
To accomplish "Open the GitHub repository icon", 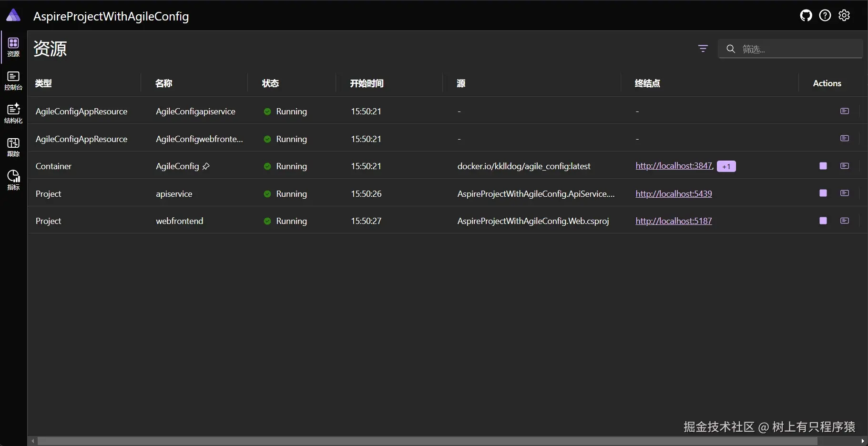I will click(x=806, y=16).
